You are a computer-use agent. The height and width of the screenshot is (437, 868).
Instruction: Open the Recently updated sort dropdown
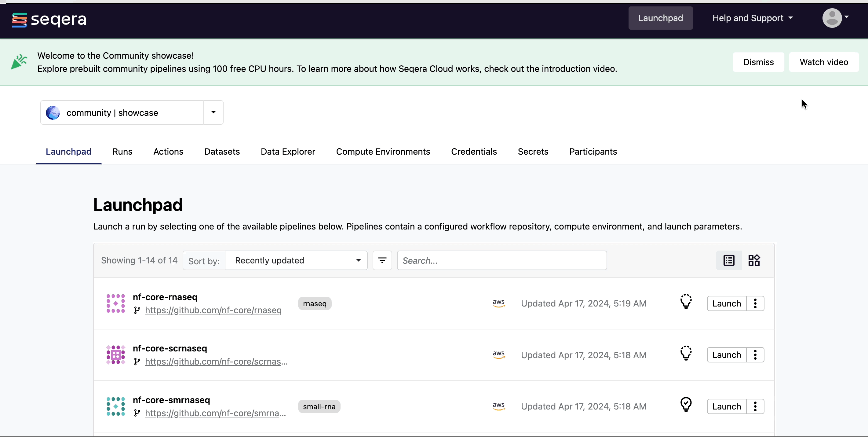(296, 260)
